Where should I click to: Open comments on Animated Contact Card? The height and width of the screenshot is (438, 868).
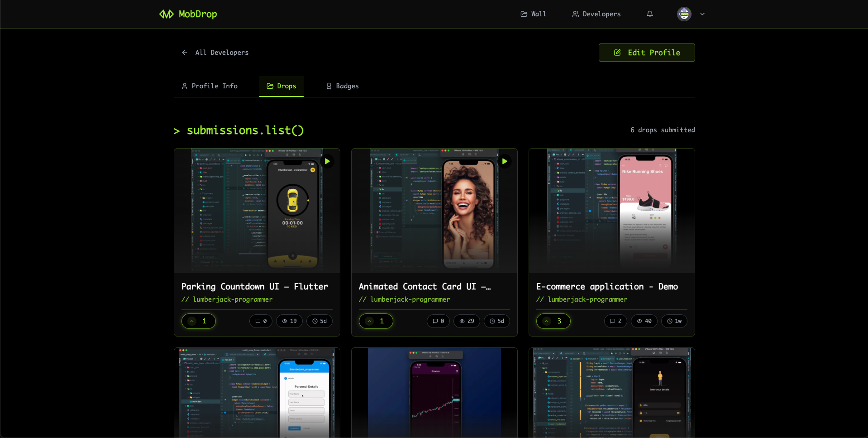click(x=439, y=321)
